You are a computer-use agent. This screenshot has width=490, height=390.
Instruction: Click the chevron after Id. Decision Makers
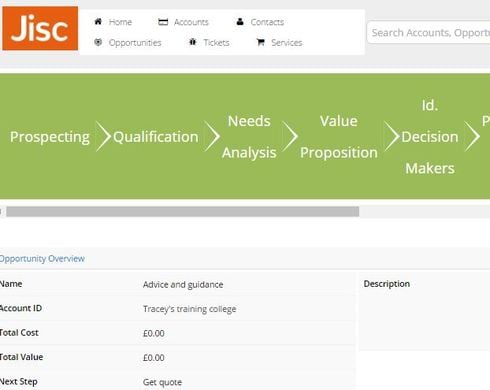click(x=472, y=136)
